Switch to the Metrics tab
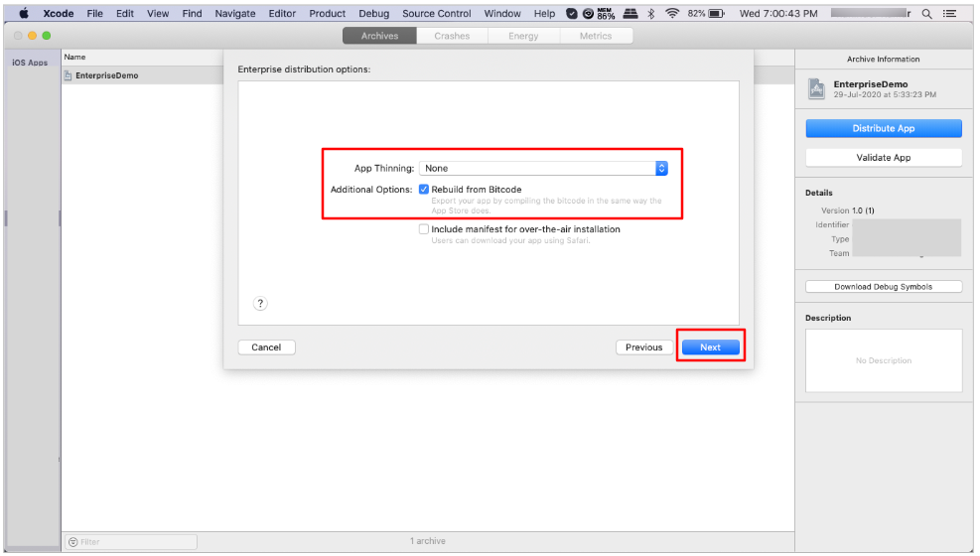 596,36
